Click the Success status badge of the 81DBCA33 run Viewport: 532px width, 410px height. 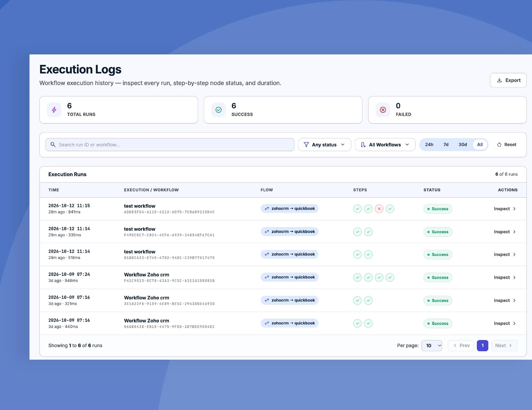438,255
